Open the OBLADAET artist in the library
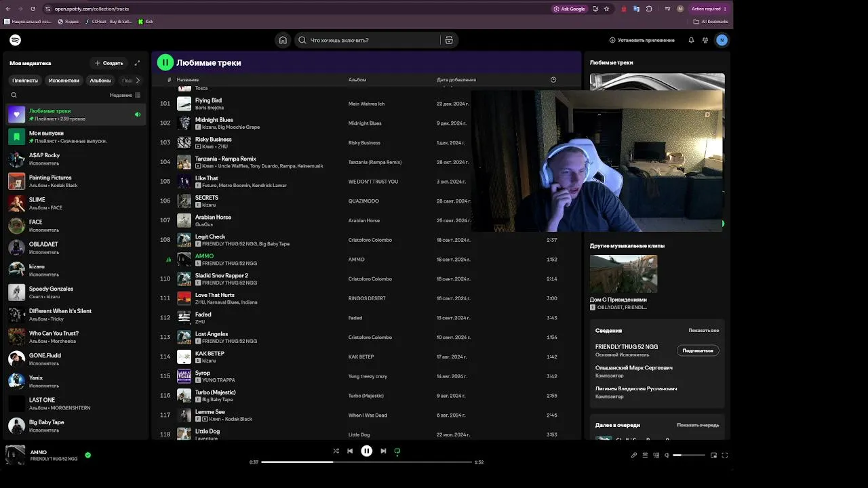This screenshot has width=868, height=488. 75,248
